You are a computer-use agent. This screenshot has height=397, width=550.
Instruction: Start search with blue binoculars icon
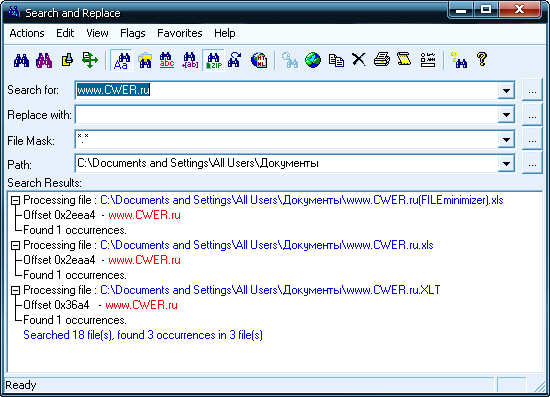21,60
